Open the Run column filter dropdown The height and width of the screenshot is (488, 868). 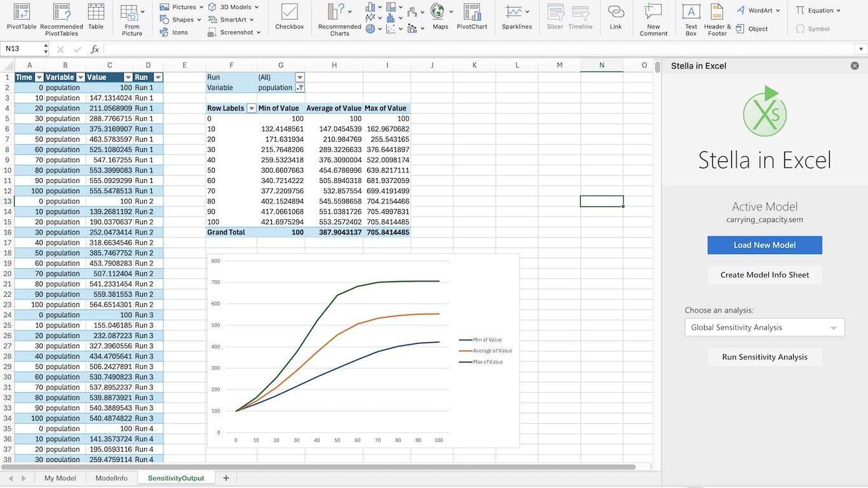pyautogui.click(x=158, y=78)
